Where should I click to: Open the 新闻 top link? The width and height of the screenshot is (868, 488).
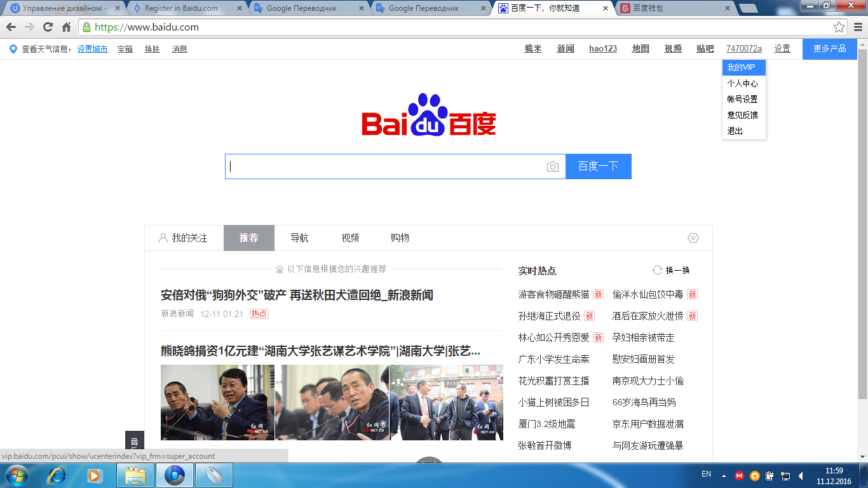566,49
